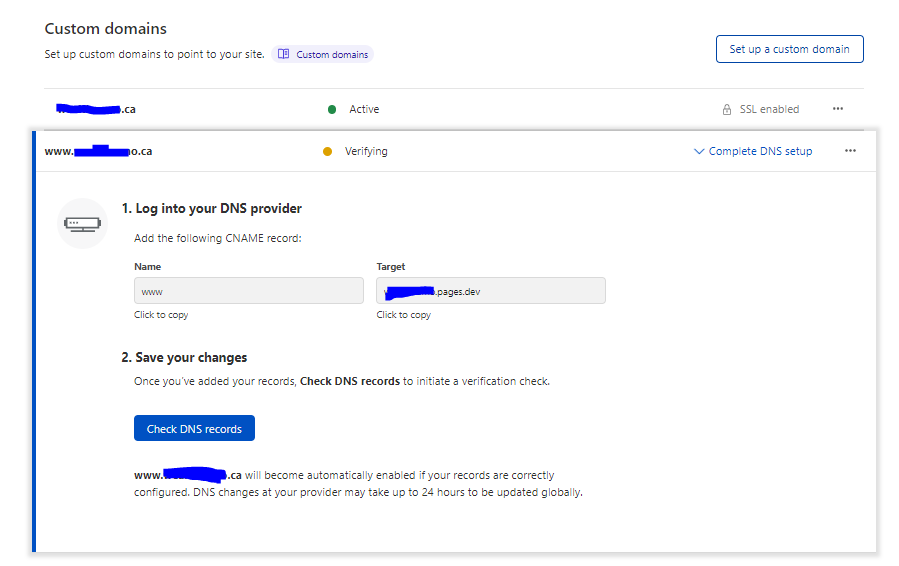Click to copy under the Name field
Screen dimensions: 899x566
click(x=161, y=315)
